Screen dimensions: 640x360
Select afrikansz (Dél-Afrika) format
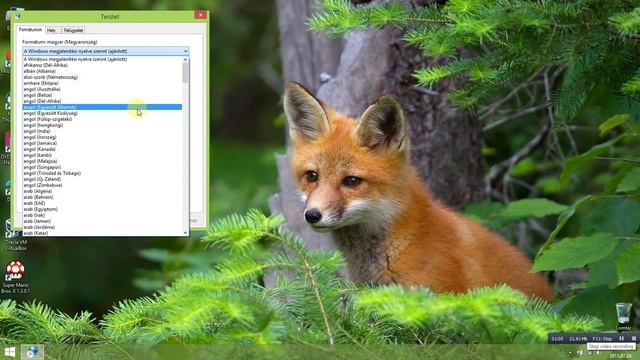coord(102,65)
